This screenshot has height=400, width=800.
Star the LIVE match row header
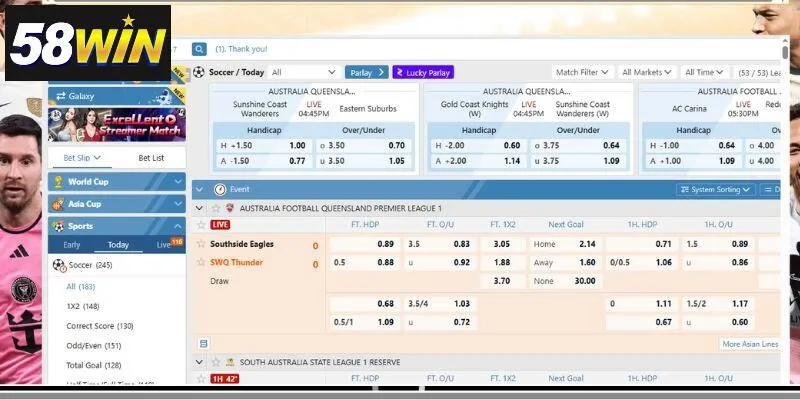point(201,224)
